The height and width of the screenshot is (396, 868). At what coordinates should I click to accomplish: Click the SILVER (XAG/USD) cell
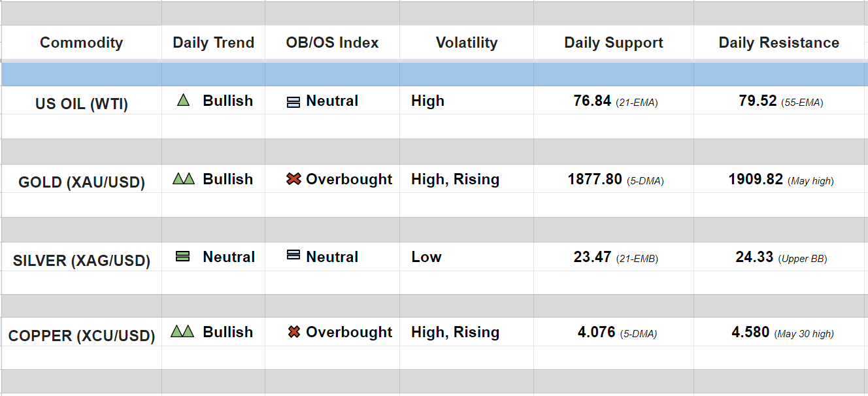(x=81, y=261)
